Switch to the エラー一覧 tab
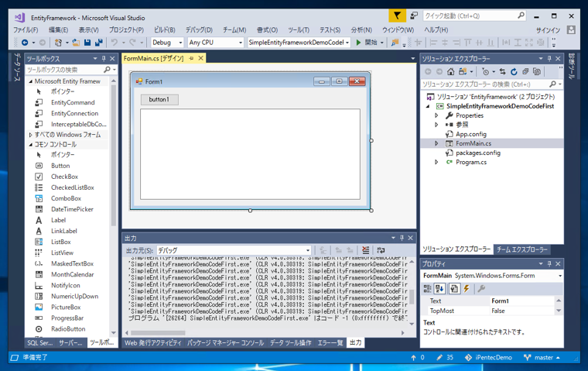 pyautogui.click(x=330, y=343)
